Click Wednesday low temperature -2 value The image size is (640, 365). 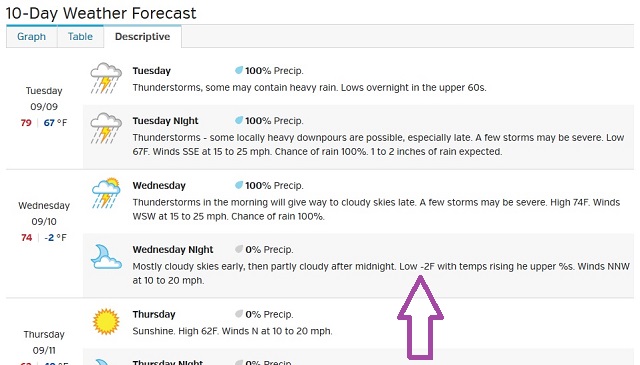tap(49, 238)
